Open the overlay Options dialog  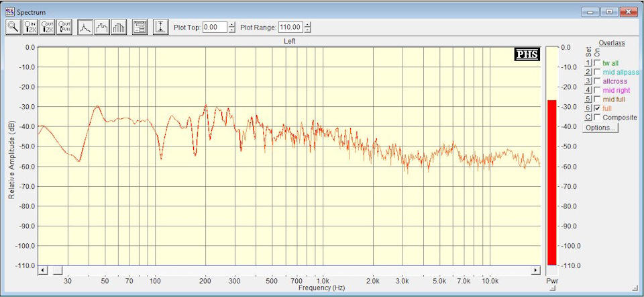point(600,128)
